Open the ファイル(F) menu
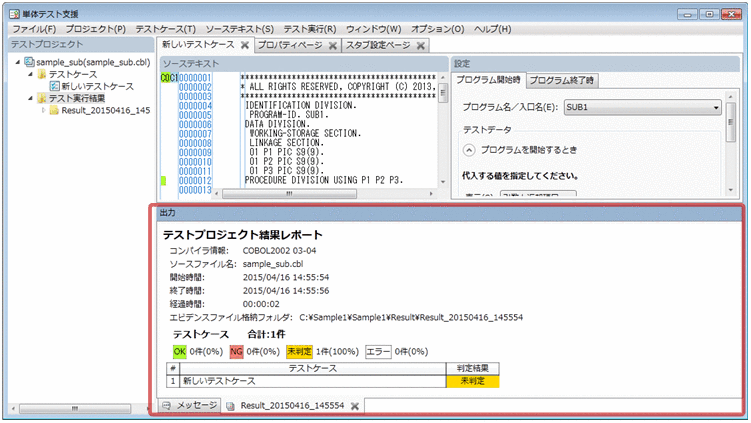The image size is (751, 423). click(34, 29)
